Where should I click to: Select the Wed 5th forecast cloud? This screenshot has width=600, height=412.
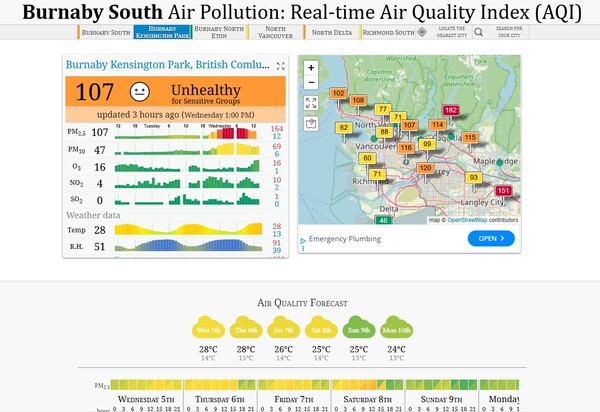click(208, 328)
